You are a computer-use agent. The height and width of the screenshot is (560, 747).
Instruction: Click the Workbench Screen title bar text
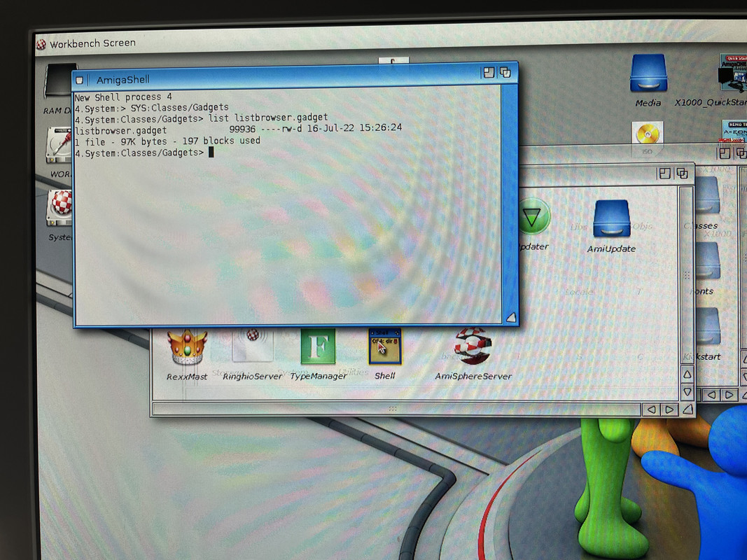point(92,43)
